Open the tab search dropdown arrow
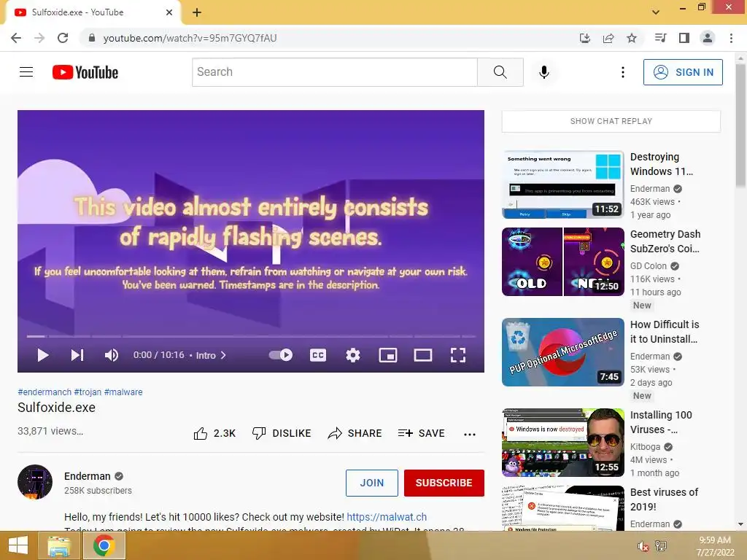Screen dimensions: 747x560 pos(656,12)
